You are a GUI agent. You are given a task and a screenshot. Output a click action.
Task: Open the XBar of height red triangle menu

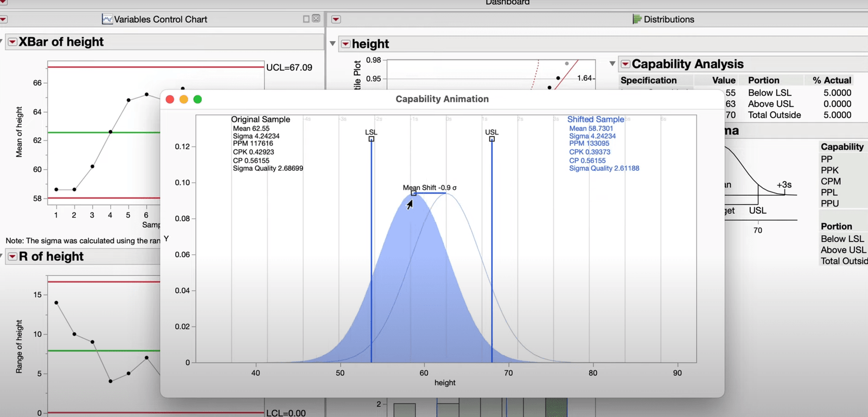12,42
